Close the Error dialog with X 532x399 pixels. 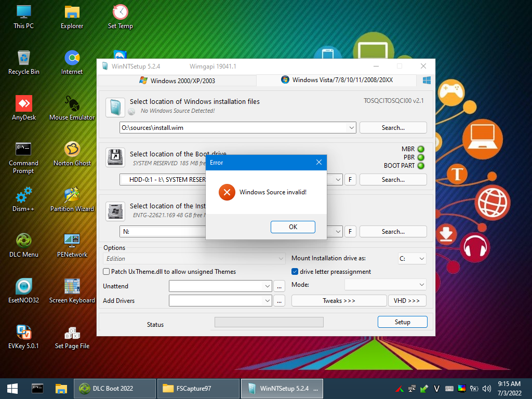pyautogui.click(x=319, y=162)
